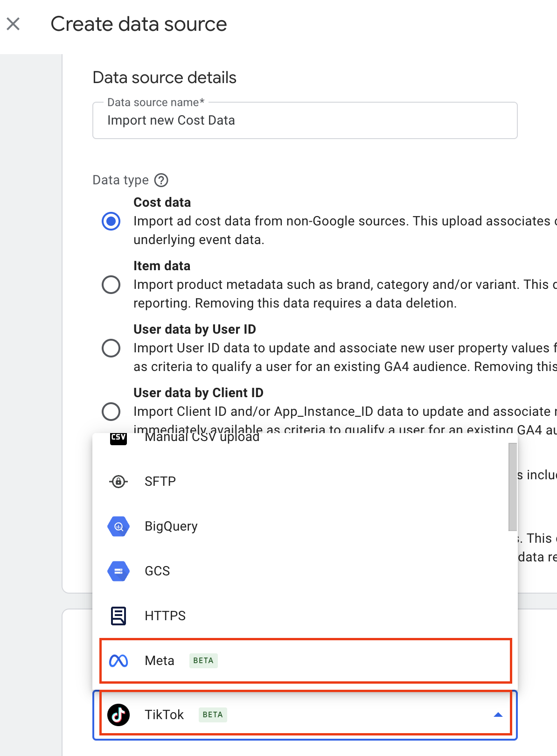This screenshot has width=557, height=756.
Task: Click the HTTPS document icon
Action: tap(118, 616)
